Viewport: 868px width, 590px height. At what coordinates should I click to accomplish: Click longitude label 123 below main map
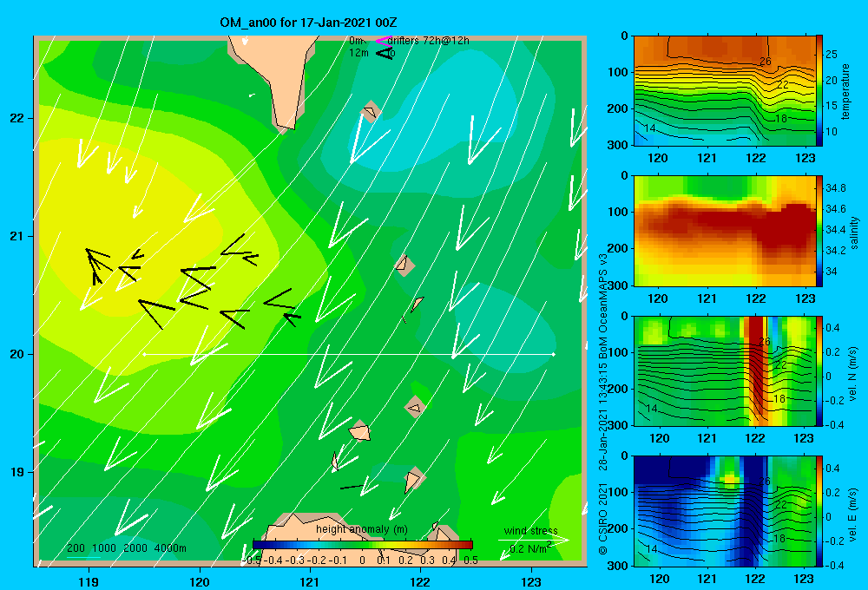pyautogui.click(x=531, y=581)
